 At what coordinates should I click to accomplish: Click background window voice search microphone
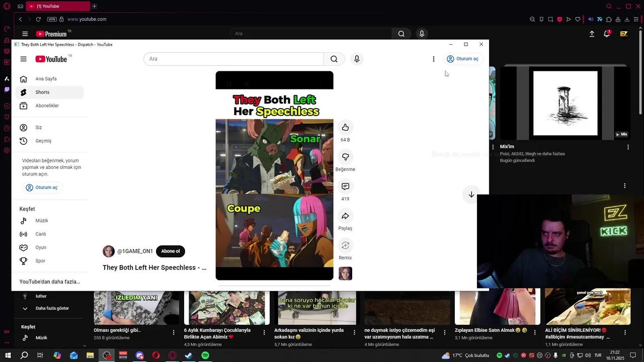[x=422, y=34]
